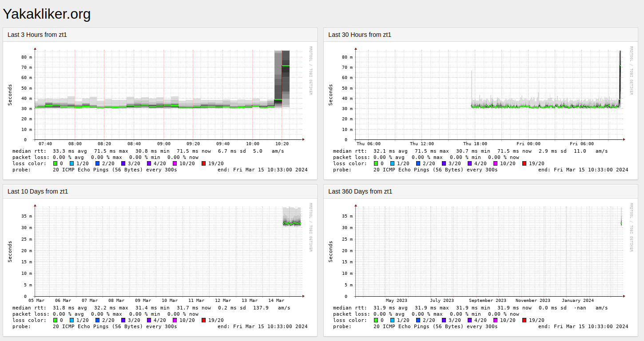Click cyan 1/20 swatch in 10 Days legend
Image resolution: width=644 pixels, height=341 pixels.
pyautogui.click(x=72, y=320)
